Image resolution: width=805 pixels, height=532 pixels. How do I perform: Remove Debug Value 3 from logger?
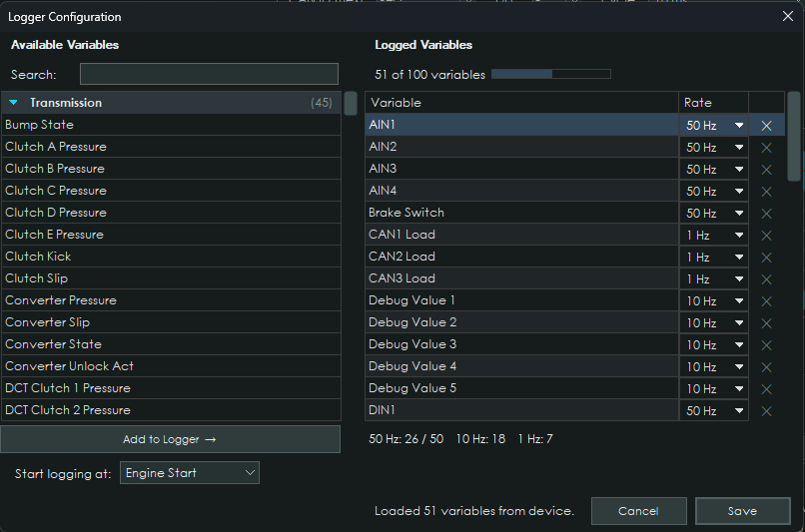click(766, 344)
